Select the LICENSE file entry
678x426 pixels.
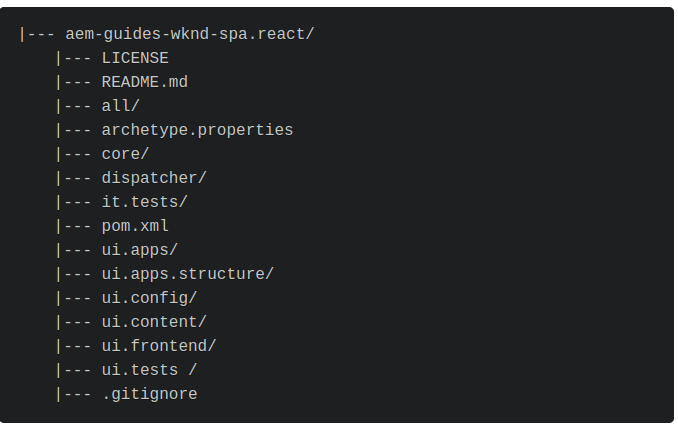135,58
